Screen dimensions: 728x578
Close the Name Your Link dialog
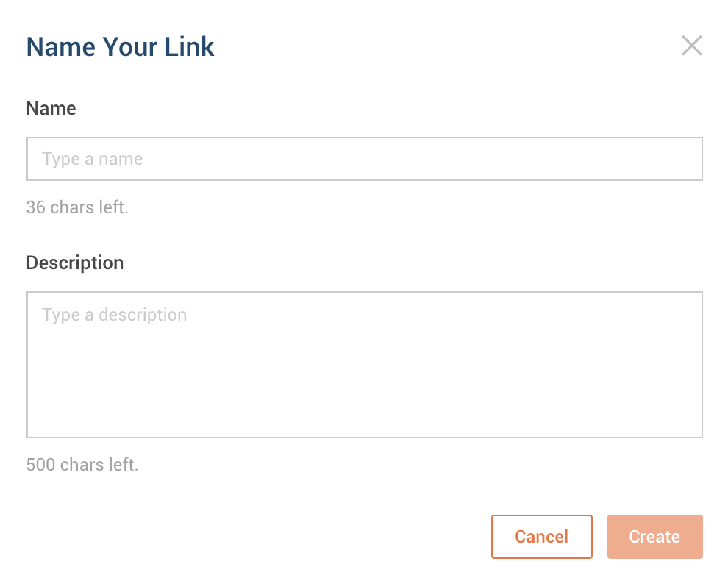[691, 46]
